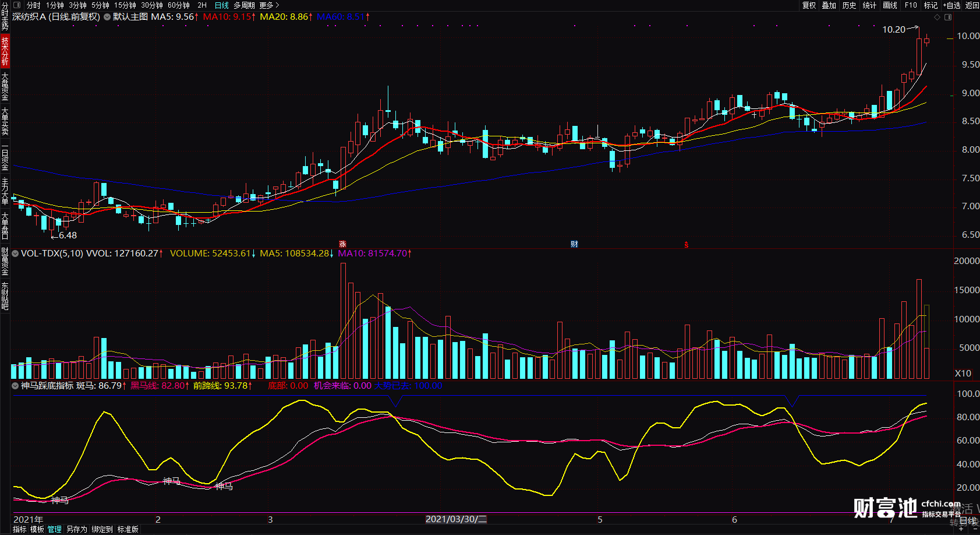Open the 一日资金 sidebar tab
Screen dimensions: 980x535
point(5,157)
